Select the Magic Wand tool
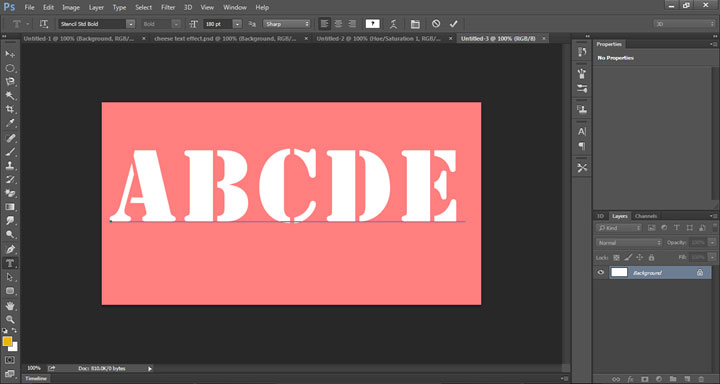The image size is (720, 384). pyautogui.click(x=10, y=96)
